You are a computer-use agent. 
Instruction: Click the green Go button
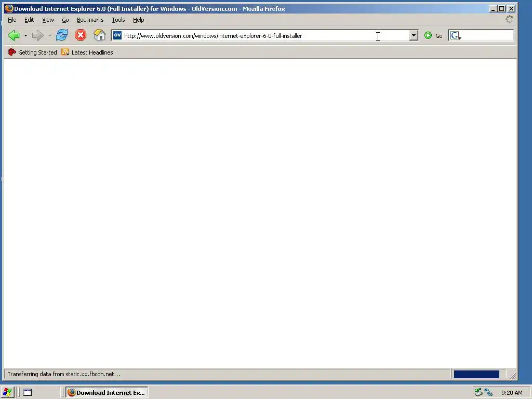(433, 36)
